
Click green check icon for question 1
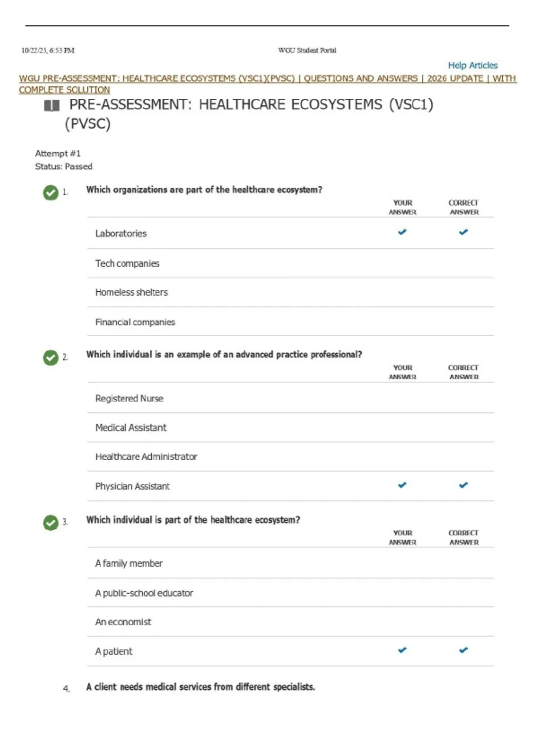(x=51, y=193)
